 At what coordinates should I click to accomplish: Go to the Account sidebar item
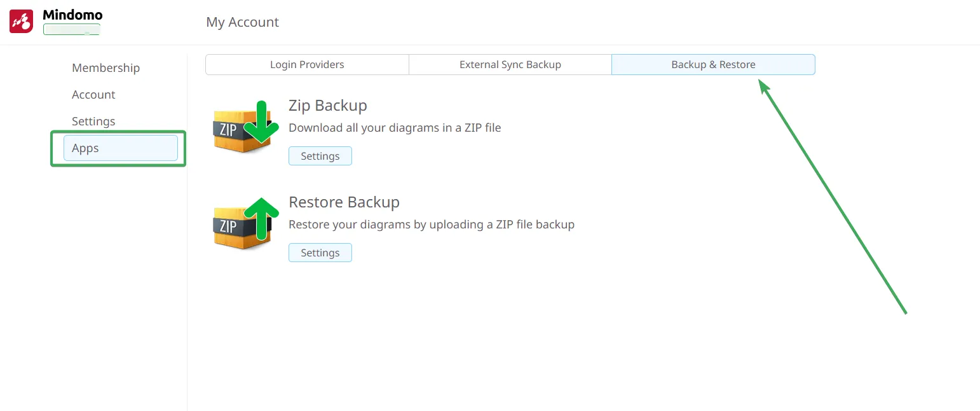pos(93,95)
